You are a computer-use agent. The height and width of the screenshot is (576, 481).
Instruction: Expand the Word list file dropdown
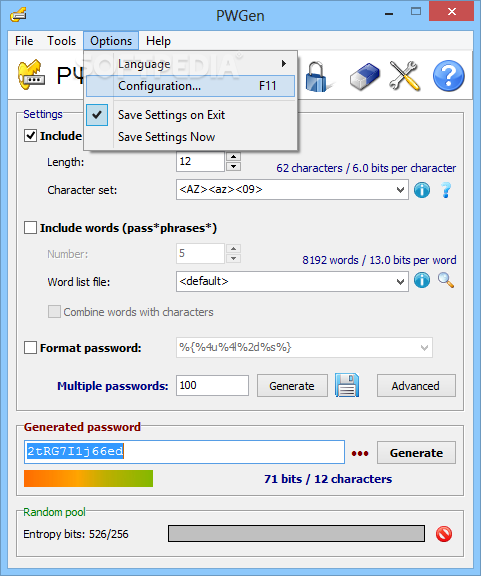point(400,282)
